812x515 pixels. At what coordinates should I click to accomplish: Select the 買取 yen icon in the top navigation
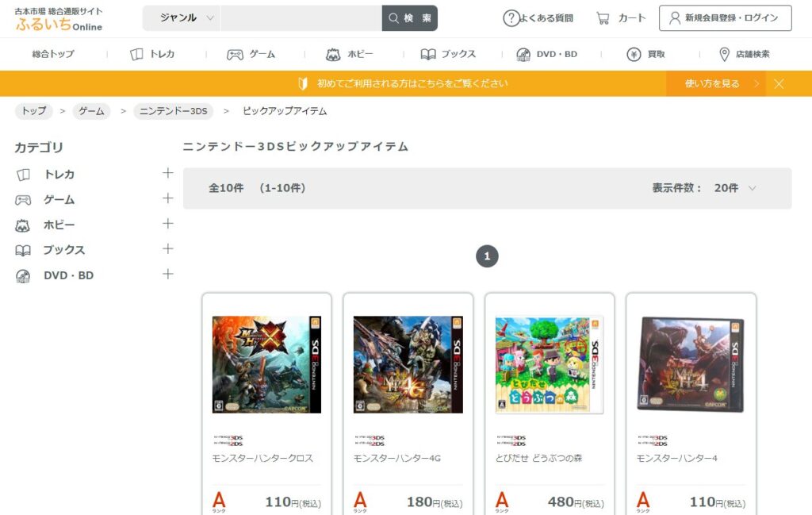coord(634,55)
